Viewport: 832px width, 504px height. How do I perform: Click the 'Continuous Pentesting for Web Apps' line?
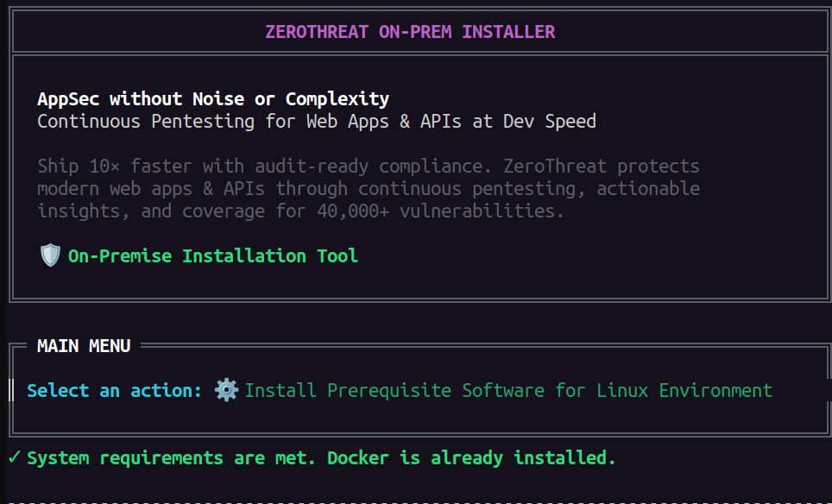[x=317, y=122]
